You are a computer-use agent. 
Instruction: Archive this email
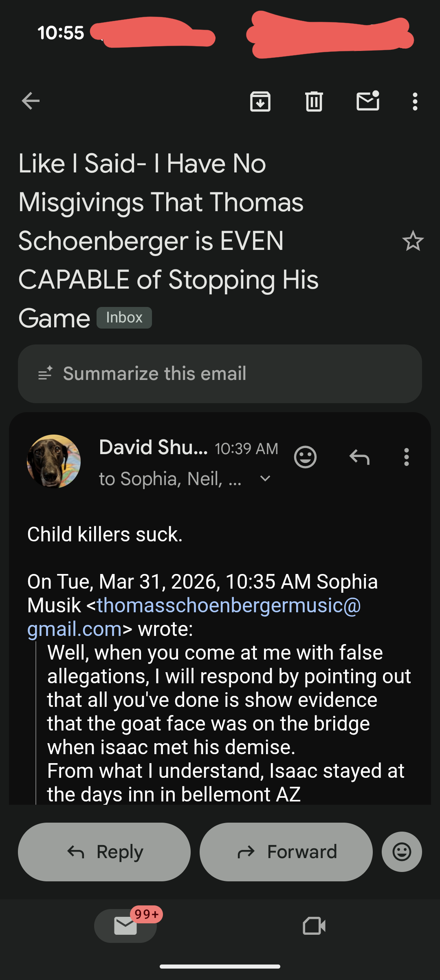point(260,101)
